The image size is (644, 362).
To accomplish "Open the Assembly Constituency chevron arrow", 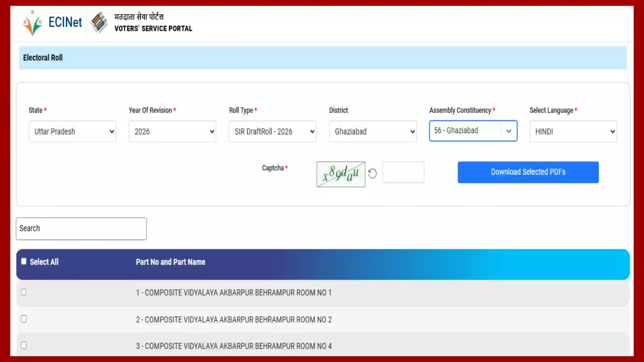I will pos(509,131).
